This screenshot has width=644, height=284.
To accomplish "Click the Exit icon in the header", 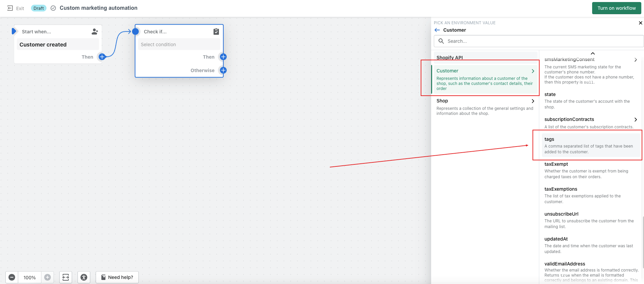I will 10,8.
